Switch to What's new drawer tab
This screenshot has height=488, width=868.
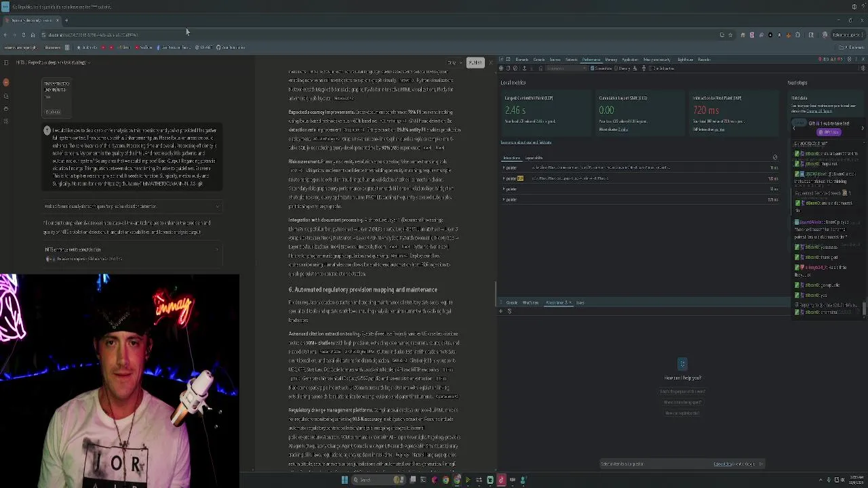coord(530,302)
